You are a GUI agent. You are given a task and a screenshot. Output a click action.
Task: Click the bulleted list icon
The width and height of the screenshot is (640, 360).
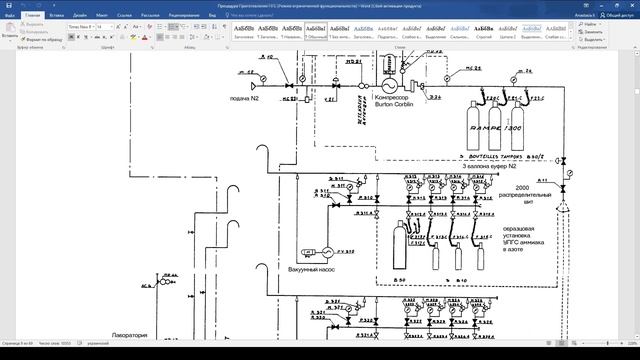click(x=160, y=27)
